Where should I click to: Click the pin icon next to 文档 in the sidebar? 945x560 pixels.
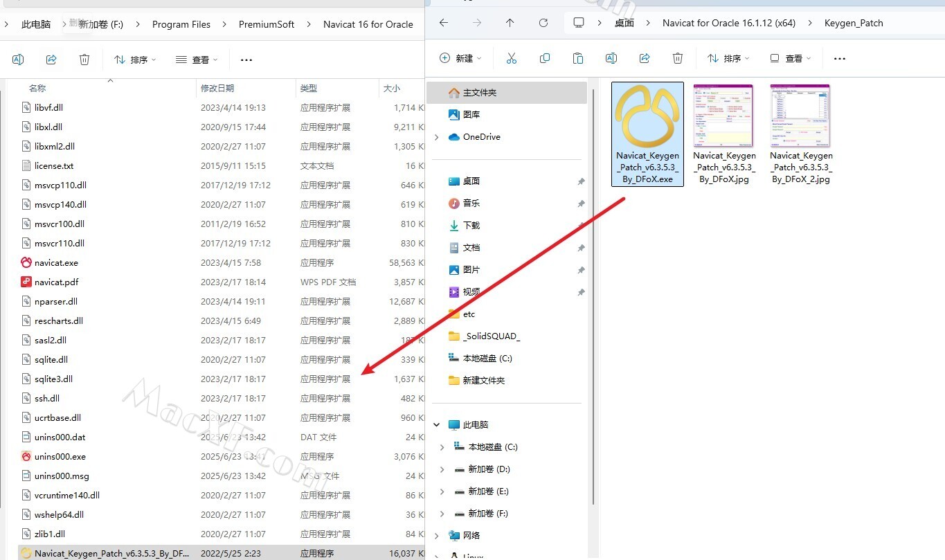[581, 248]
